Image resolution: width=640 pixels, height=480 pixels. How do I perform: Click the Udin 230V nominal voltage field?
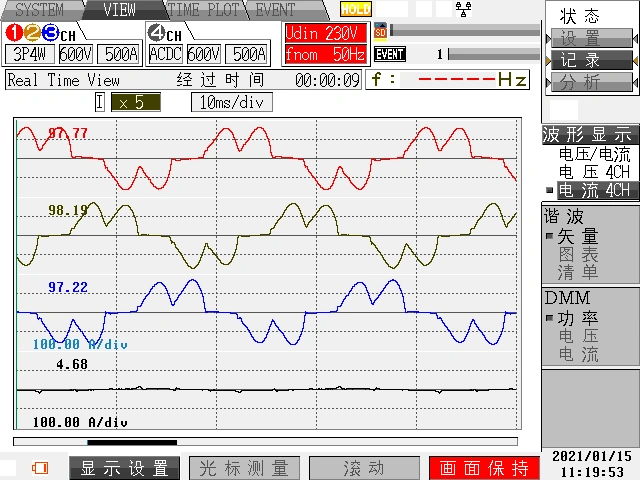coord(326,33)
